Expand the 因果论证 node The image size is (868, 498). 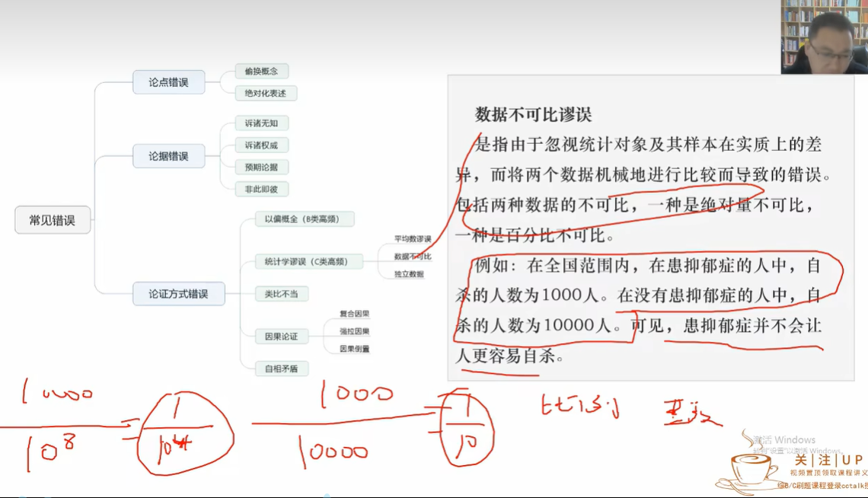click(x=281, y=336)
